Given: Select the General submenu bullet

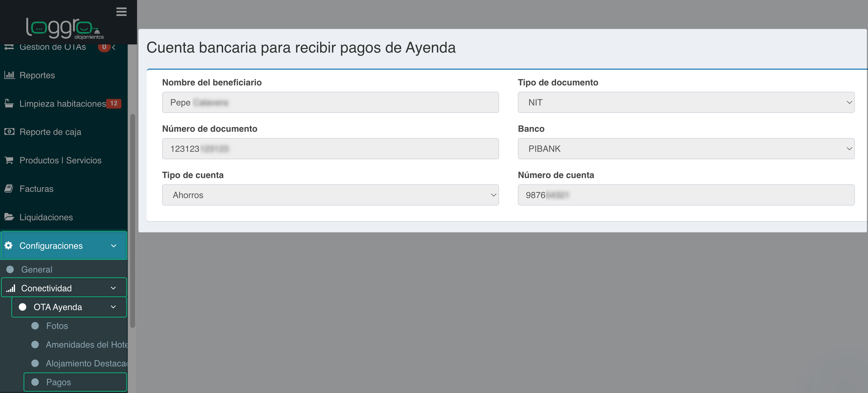Looking at the screenshot, I should (10, 269).
